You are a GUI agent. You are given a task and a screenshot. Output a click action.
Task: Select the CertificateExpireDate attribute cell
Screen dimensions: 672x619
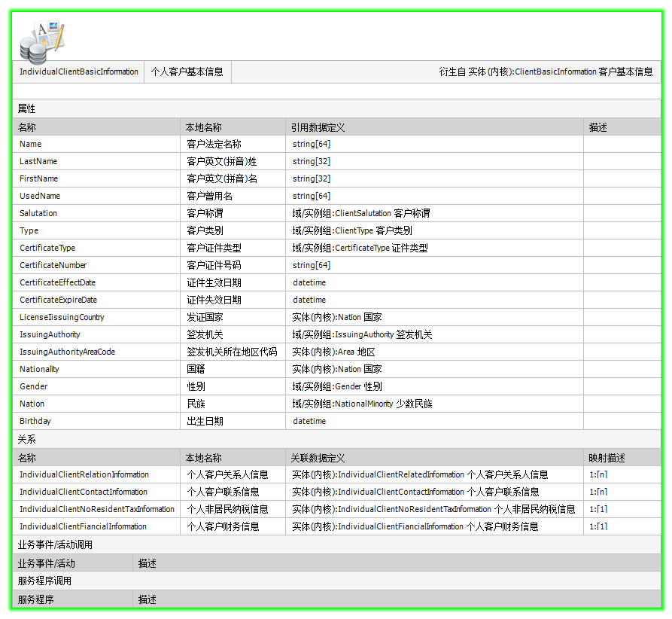(96, 300)
